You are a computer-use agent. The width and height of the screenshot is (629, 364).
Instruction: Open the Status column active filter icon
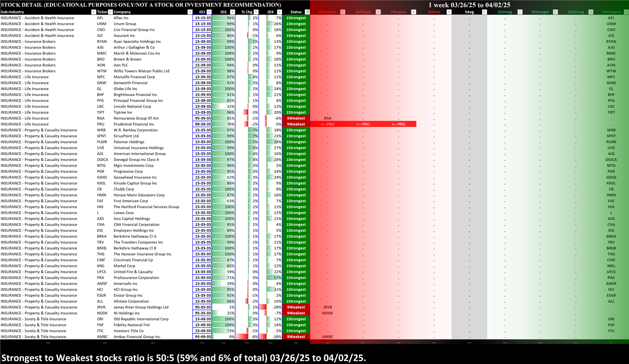click(307, 12)
